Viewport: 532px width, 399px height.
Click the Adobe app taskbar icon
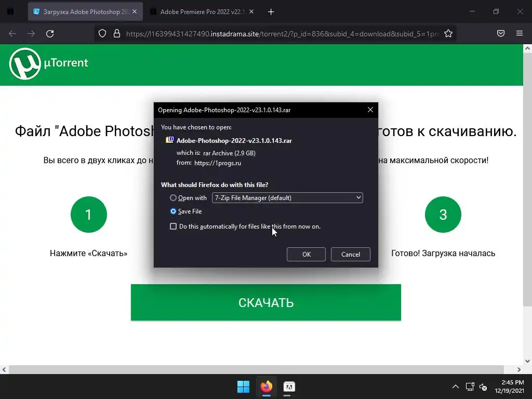click(x=289, y=387)
